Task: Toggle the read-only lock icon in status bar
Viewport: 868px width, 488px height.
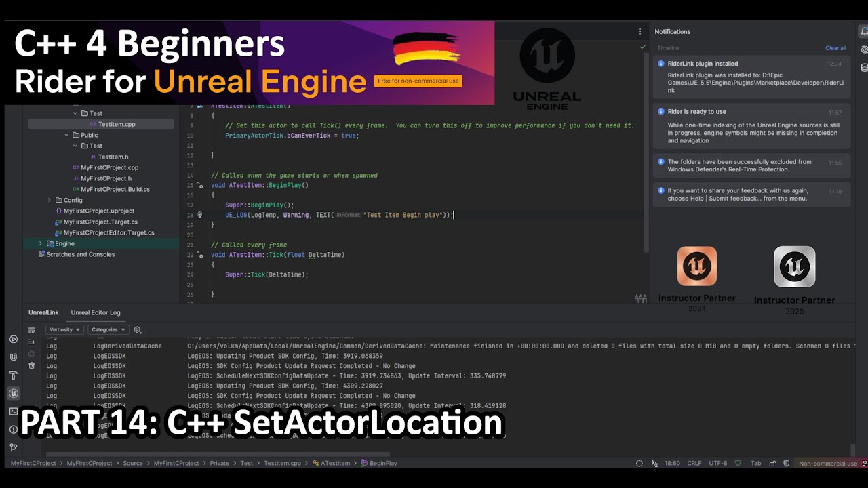Action: pos(773,464)
